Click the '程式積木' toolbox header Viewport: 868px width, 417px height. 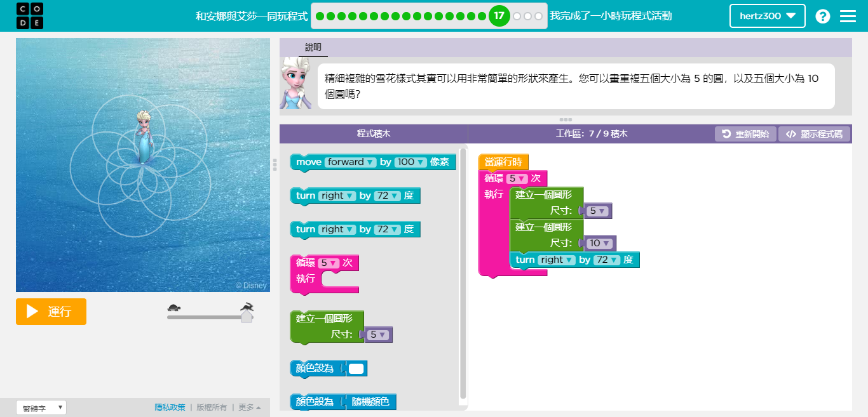374,134
